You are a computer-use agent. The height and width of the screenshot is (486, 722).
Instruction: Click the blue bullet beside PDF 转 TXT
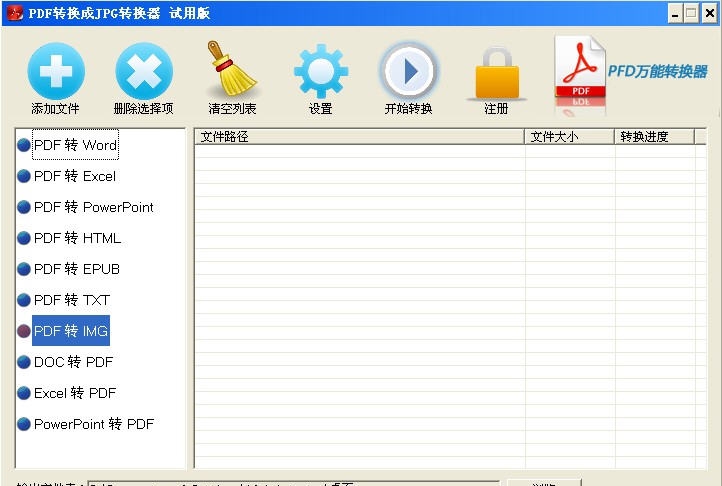23,300
